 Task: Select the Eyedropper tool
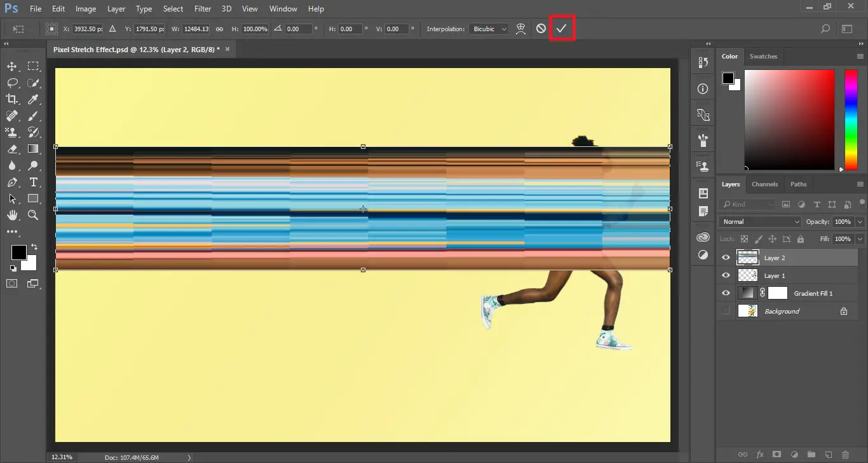click(x=34, y=99)
